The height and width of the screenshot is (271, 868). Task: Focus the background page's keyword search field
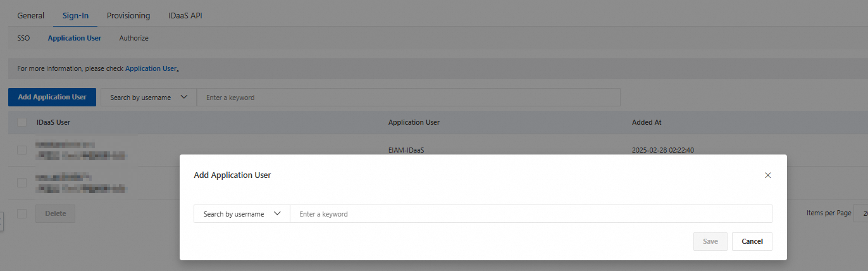[409, 98]
